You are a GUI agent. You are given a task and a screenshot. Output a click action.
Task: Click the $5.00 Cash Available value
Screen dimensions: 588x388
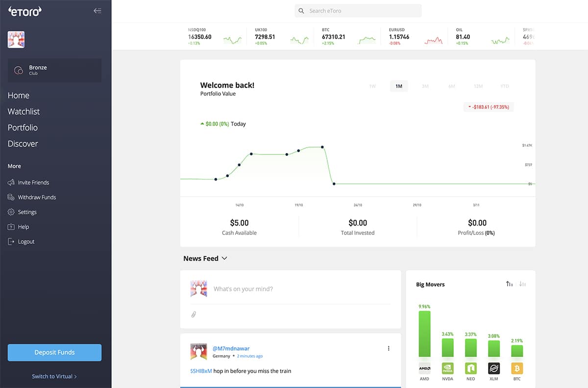pos(239,223)
